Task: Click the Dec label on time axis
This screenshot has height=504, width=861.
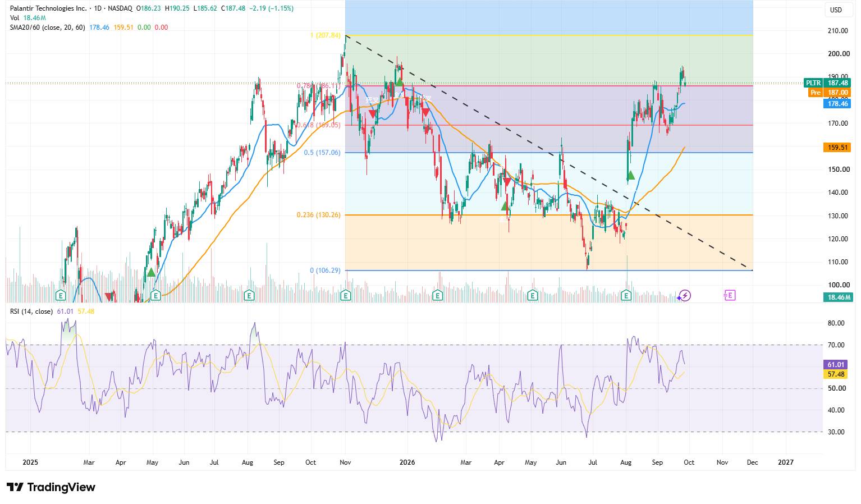Action: click(752, 462)
